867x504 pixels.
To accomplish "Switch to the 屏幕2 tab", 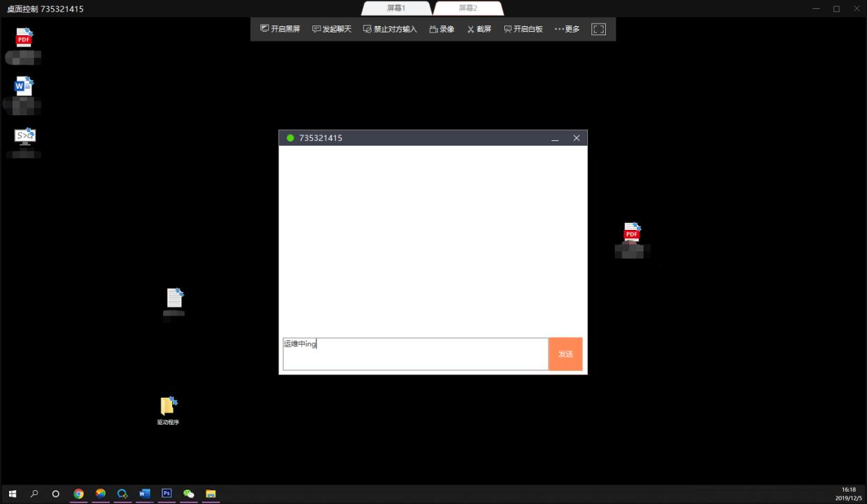I will point(468,8).
